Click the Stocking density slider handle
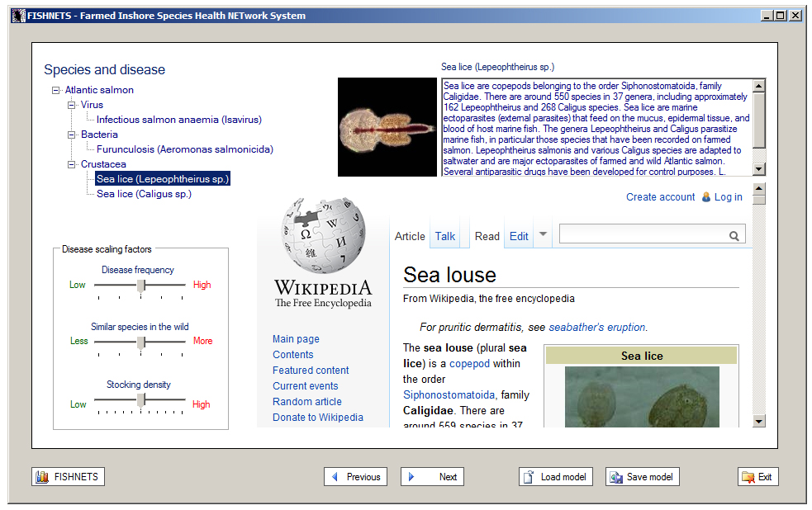Screen dimensions: 812x510 (x=141, y=399)
